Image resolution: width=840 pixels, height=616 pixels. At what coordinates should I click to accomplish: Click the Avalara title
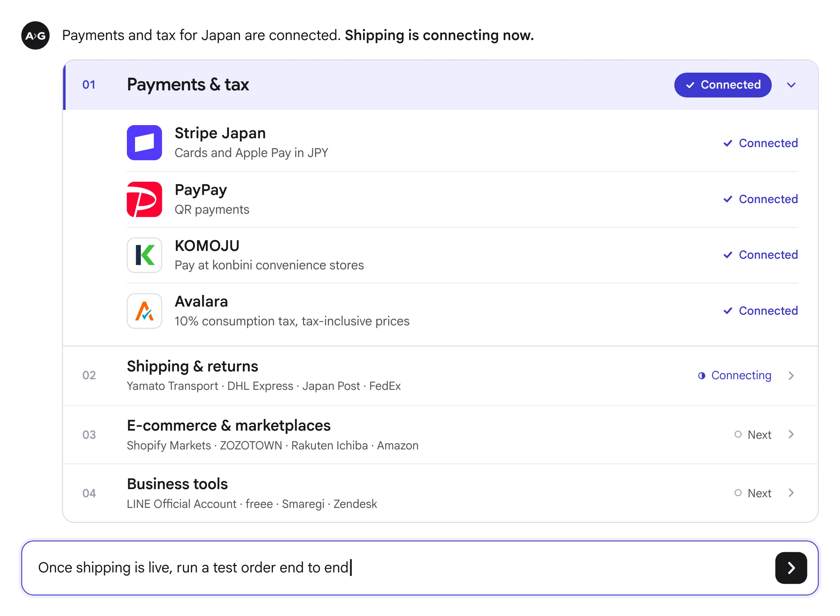click(201, 302)
